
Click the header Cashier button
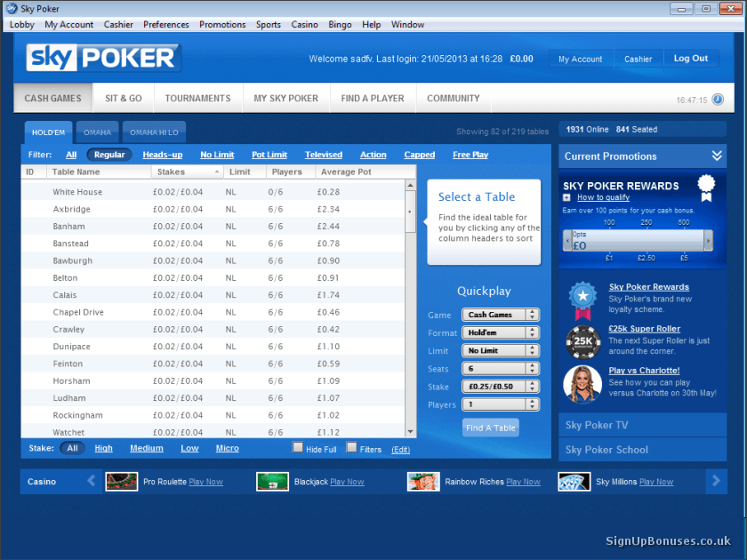(x=638, y=59)
